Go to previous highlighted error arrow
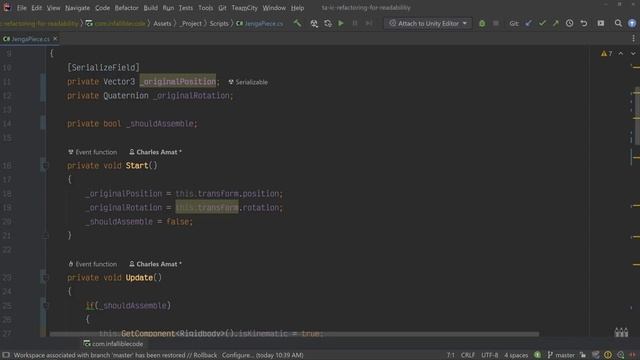Image resolution: width=640 pixels, height=360 pixels. [x=621, y=53]
